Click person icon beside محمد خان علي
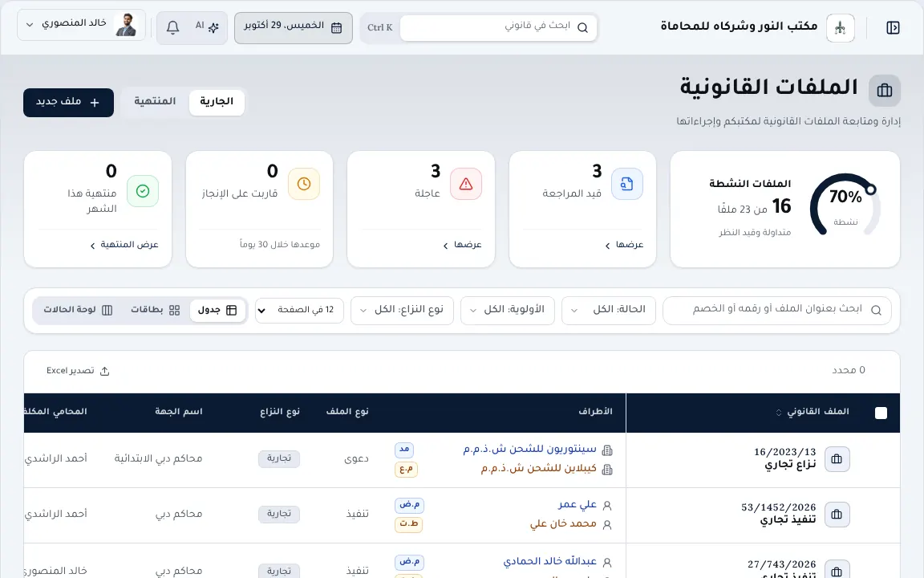The width and height of the screenshot is (924, 578). [607, 524]
